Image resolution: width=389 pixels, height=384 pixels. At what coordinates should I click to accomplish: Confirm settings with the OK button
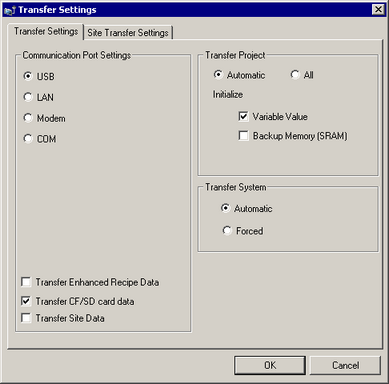point(270,365)
